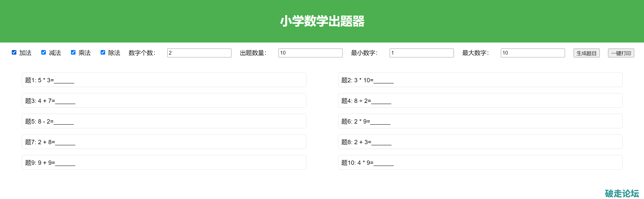Click into the 最大数字 field
Screen dimensions: 644x199
tap(533, 53)
